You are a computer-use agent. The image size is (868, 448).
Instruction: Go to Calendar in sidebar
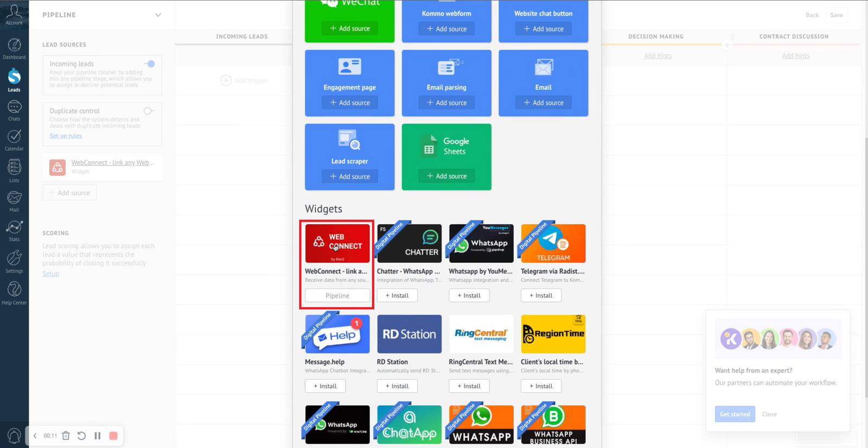coord(14,140)
